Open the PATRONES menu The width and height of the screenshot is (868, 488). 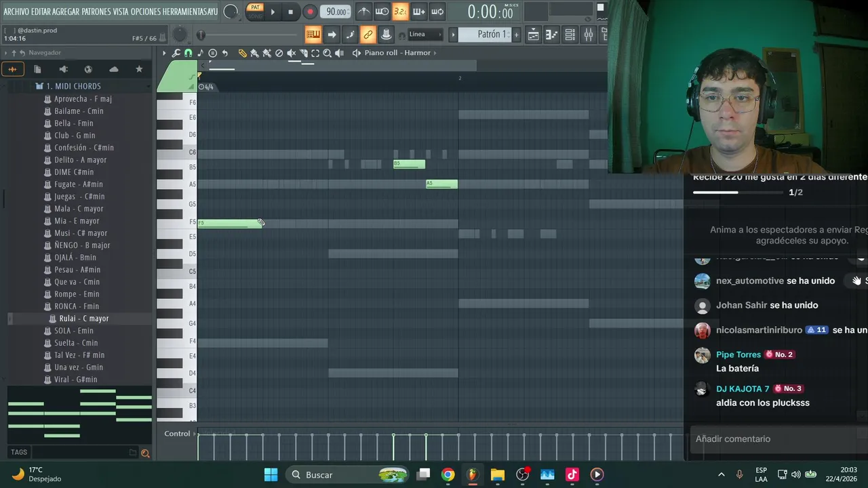coord(96,12)
